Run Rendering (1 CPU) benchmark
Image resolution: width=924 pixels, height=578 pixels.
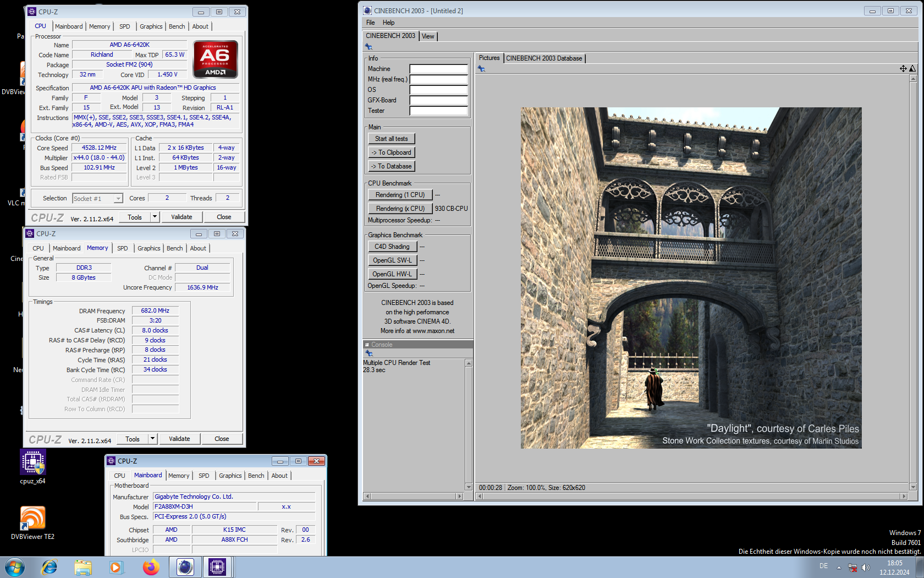tap(400, 195)
